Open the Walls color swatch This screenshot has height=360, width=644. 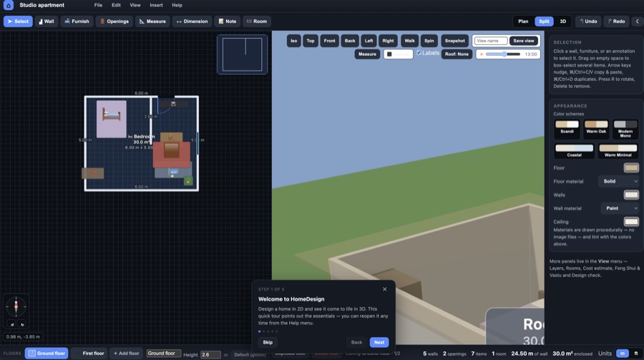[x=631, y=195]
